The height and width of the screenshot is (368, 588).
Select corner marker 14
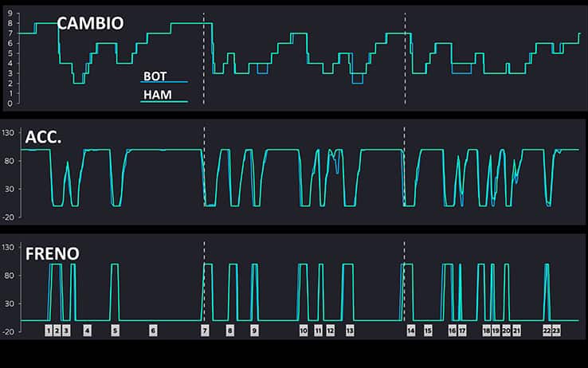[411, 330]
